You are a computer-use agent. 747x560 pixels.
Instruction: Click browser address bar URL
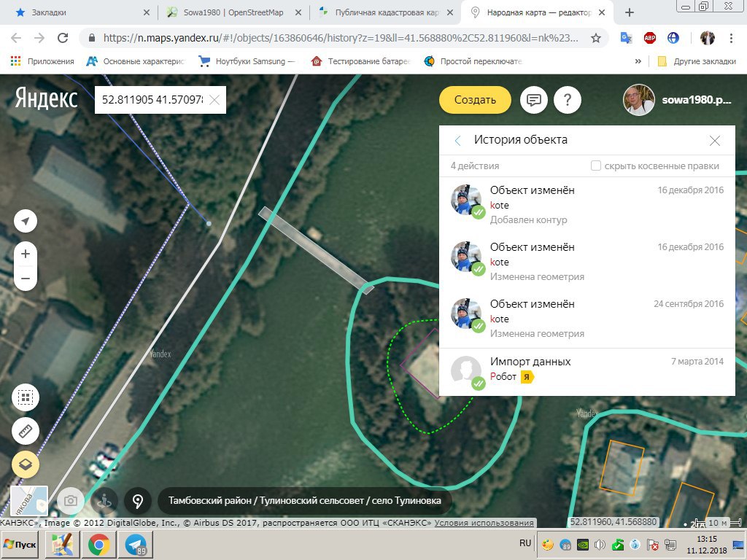pos(341,38)
